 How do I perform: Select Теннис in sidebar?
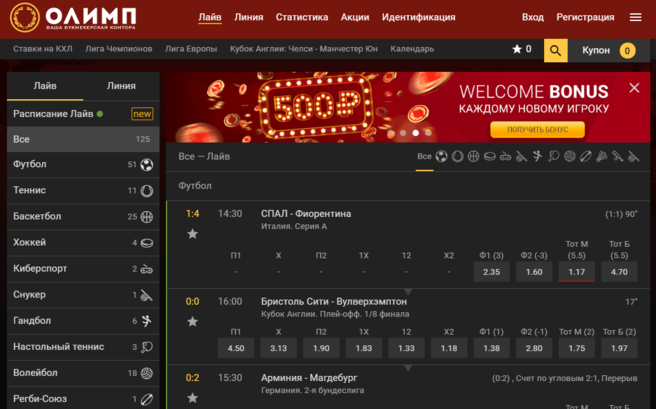83,190
